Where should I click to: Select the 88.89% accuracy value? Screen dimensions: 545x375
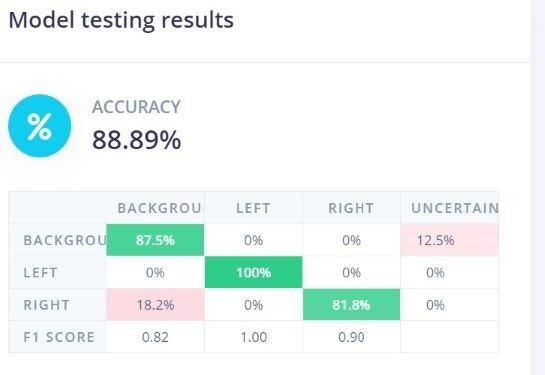point(137,140)
